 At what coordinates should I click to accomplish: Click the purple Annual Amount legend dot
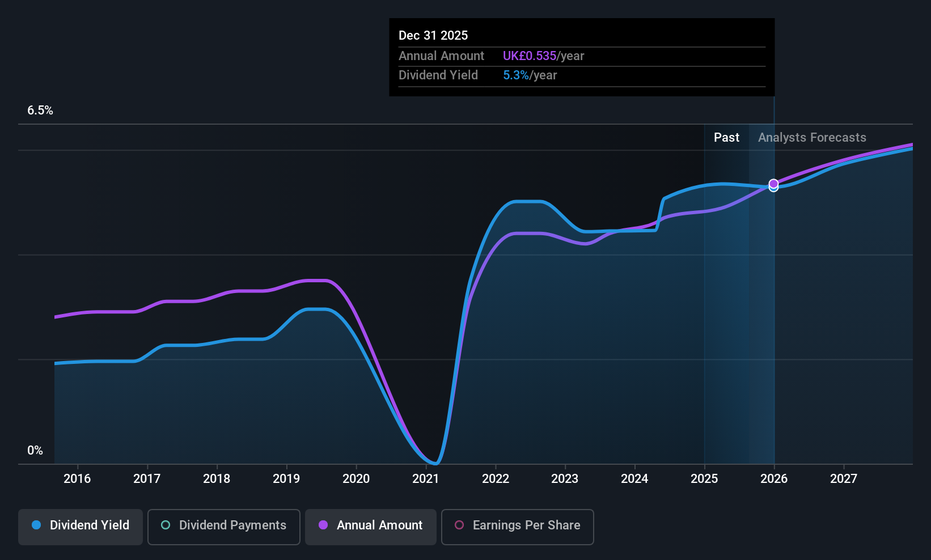tap(323, 525)
